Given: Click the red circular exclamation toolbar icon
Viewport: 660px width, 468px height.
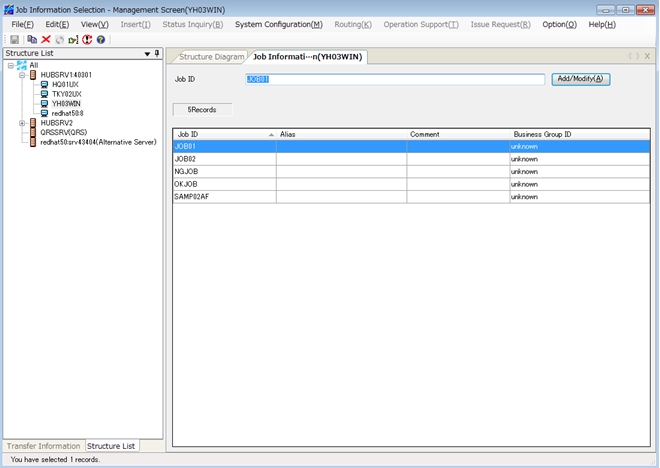Looking at the screenshot, I should tap(87, 39).
